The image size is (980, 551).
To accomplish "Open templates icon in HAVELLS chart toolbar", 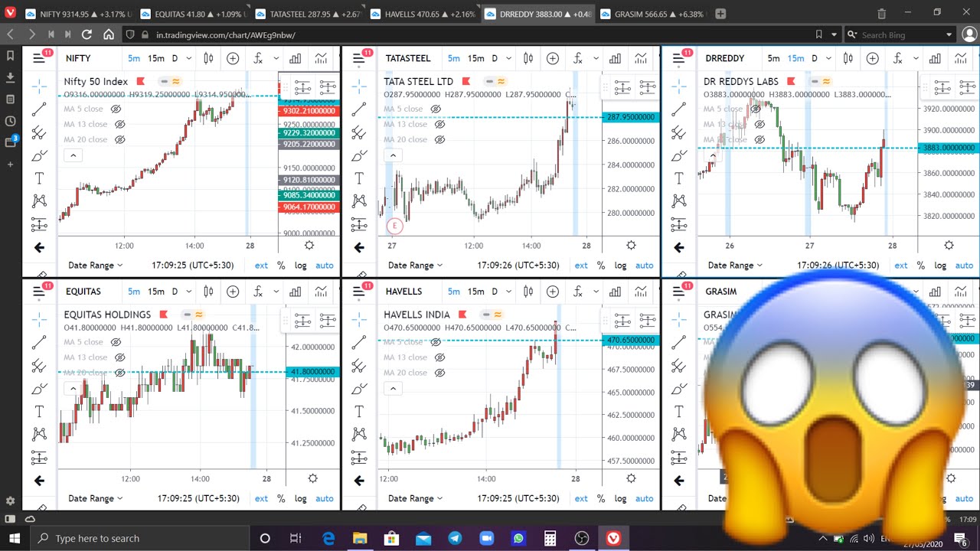I will [642, 292].
